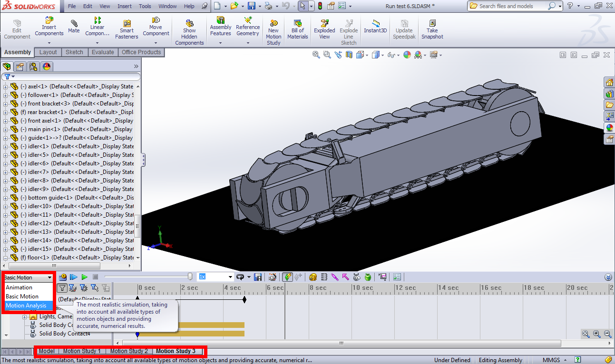Take Snapshot of the assembly

click(x=432, y=29)
